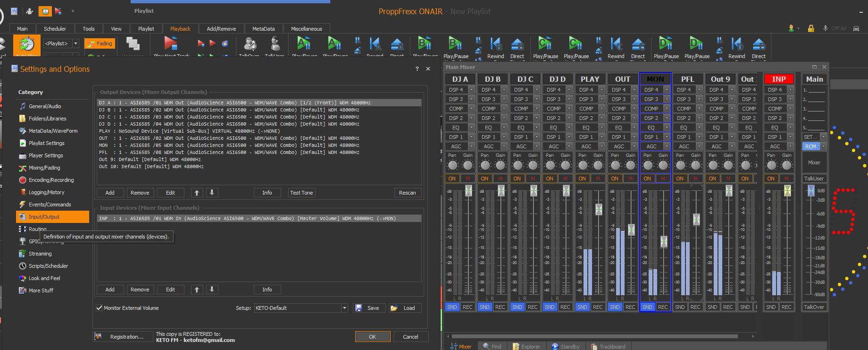Open Encoding/Recording settings category
868x350 pixels.
[x=51, y=180]
